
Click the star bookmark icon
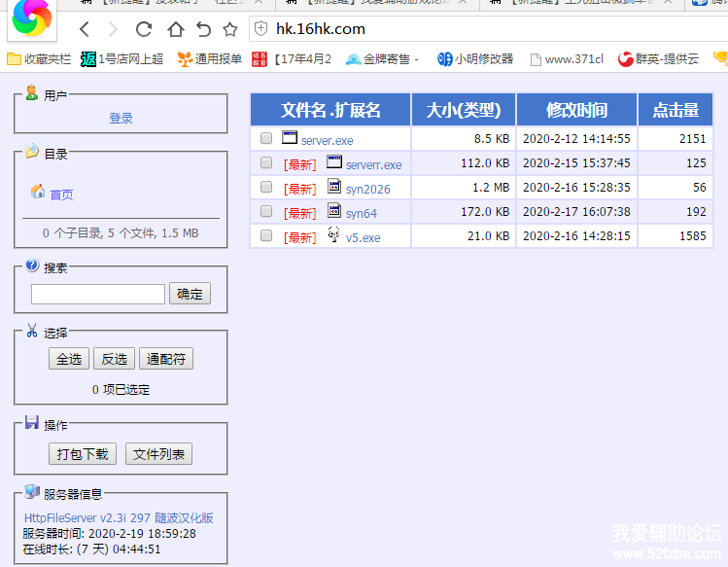[230, 29]
